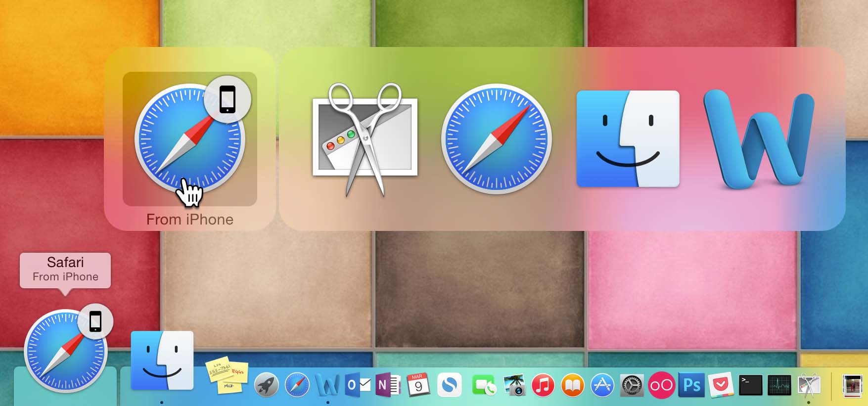This screenshot has width=868, height=406.
Task: Open Activity Monitor in the Dock
Action: [x=779, y=385]
